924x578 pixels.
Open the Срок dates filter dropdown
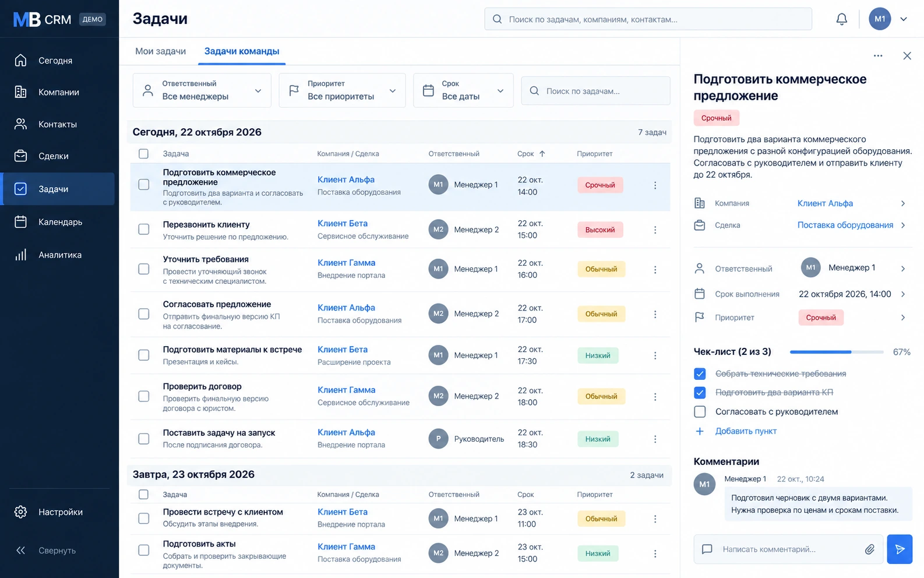(463, 90)
